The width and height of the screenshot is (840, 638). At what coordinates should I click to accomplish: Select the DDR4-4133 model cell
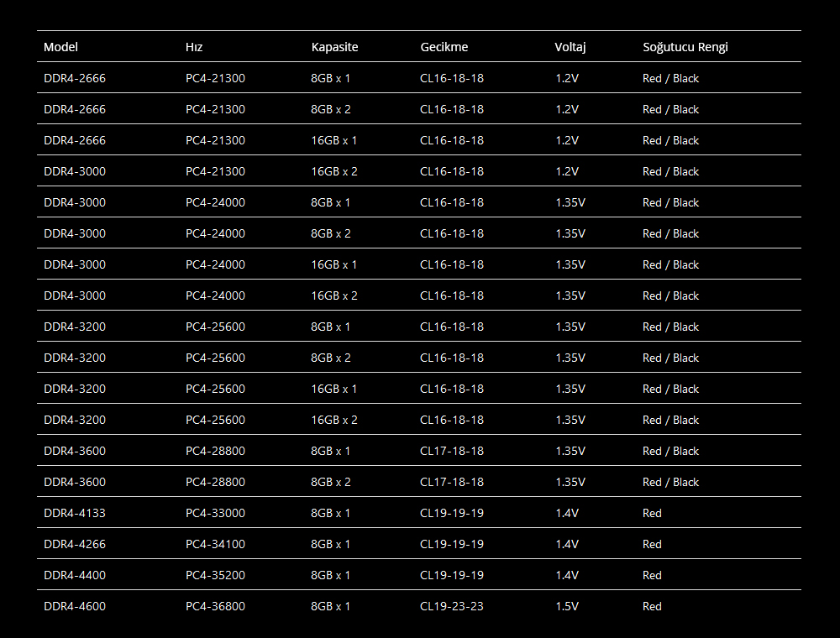pyautogui.click(x=75, y=513)
